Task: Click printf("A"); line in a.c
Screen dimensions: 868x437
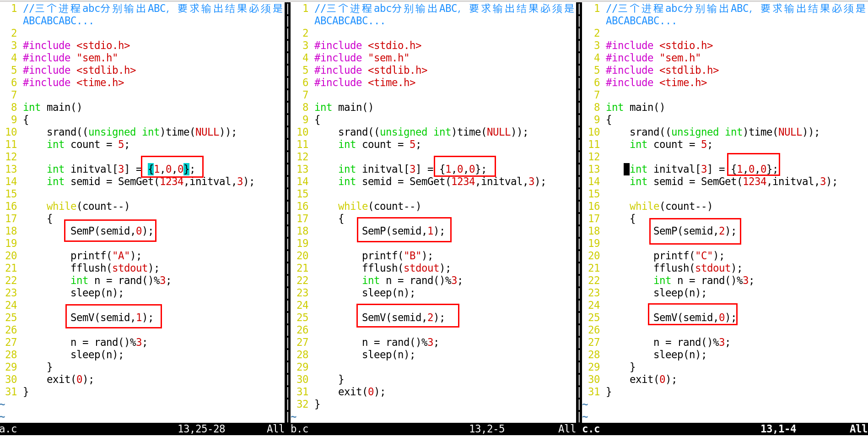Action: (106, 256)
